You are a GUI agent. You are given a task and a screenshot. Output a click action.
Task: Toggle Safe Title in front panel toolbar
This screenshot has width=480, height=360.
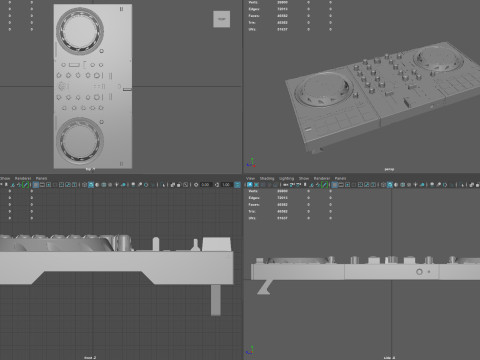tap(74, 185)
